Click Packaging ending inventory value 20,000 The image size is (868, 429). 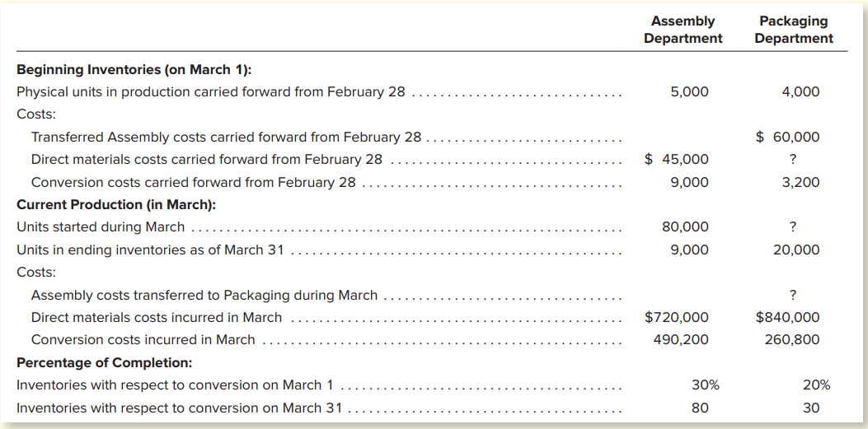(796, 249)
